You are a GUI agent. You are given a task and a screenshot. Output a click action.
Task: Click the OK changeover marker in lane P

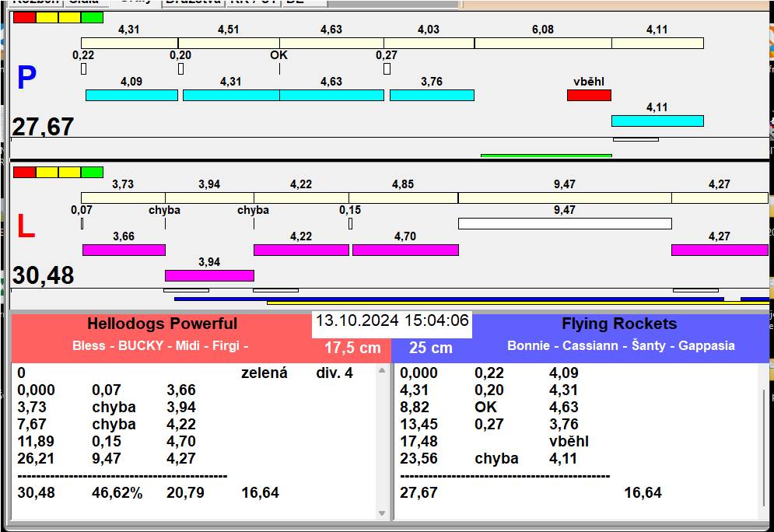279,68
